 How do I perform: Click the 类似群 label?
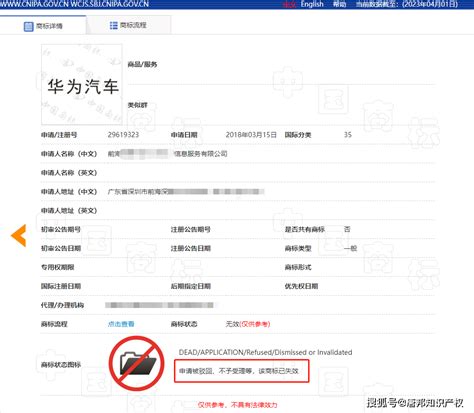[x=137, y=105]
